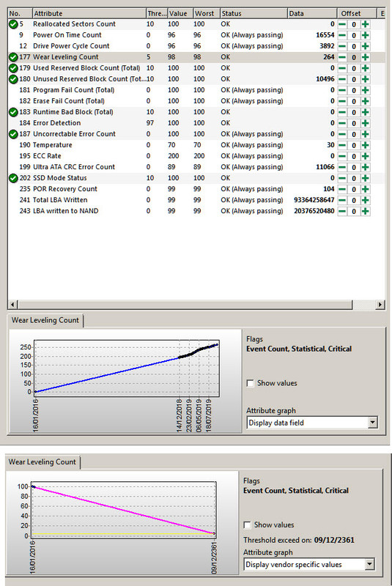This screenshot has width=392, height=586.
Task: Click horizontal scrollbar left arrow
Action: click(x=12, y=304)
